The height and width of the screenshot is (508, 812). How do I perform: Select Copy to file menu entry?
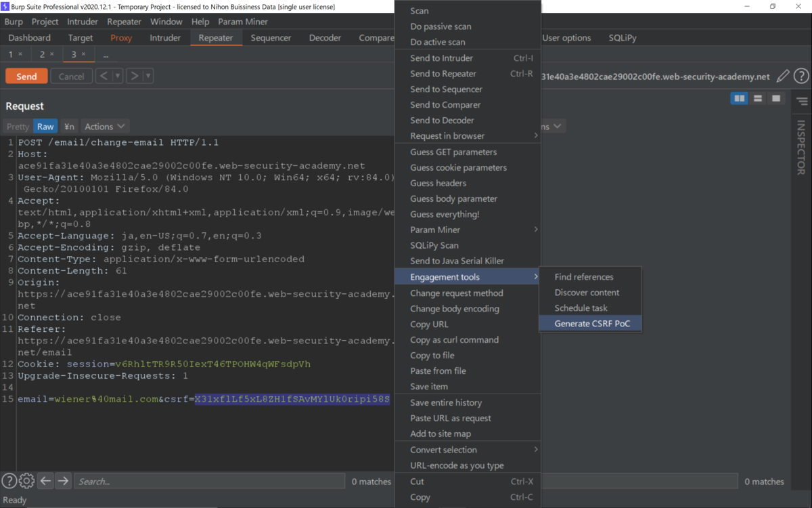[468, 356]
